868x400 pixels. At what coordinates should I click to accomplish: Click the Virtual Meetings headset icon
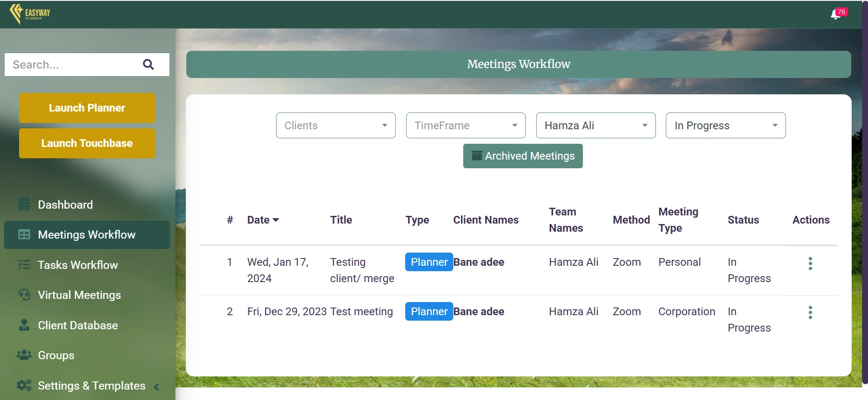click(x=24, y=295)
